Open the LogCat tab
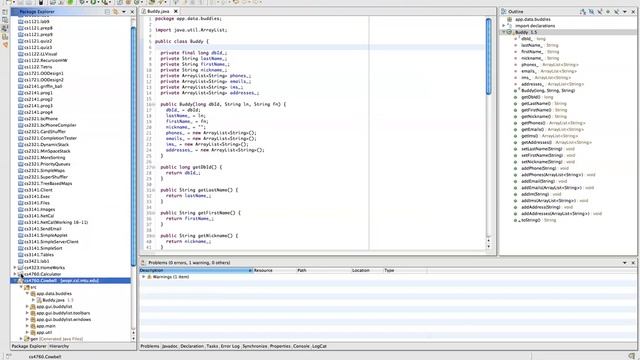This screenshot has width=640, height=360. click(319, 346)
